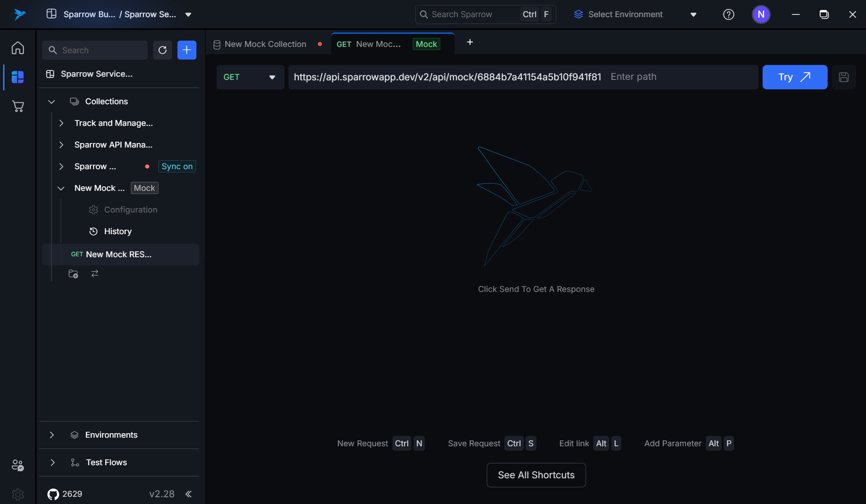
Task: Open the Home sidebar icon
Action: click(x=18, y=48)
